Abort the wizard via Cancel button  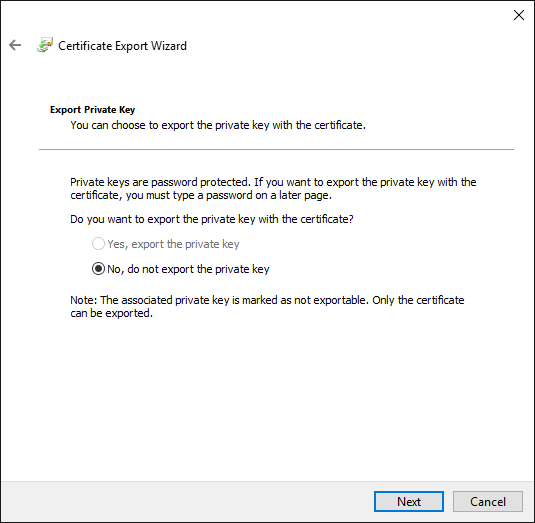(x=488, y=502)
